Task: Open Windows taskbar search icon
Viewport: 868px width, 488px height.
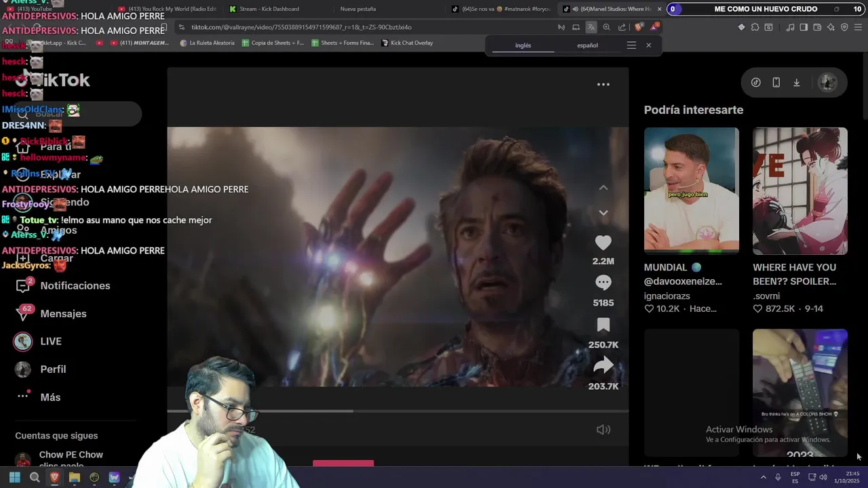Action: point(35,477)
